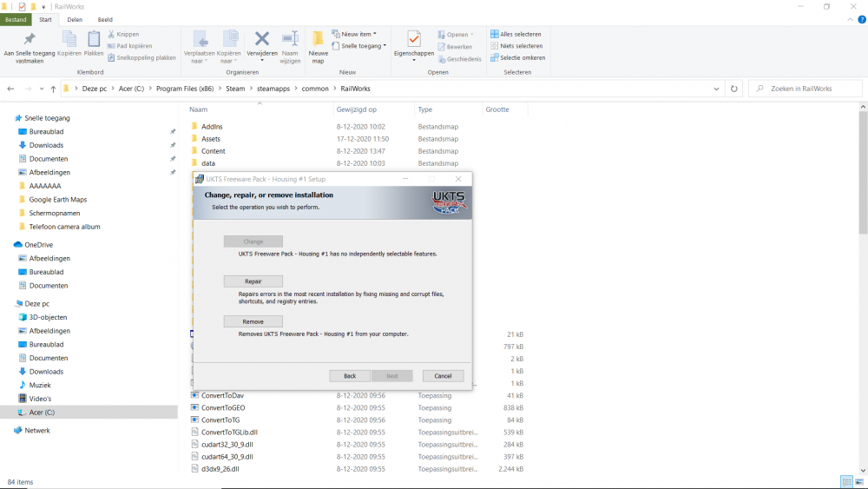Click Selectie omkeren in ribbon
Screen dimensions: 868x489
517,57
